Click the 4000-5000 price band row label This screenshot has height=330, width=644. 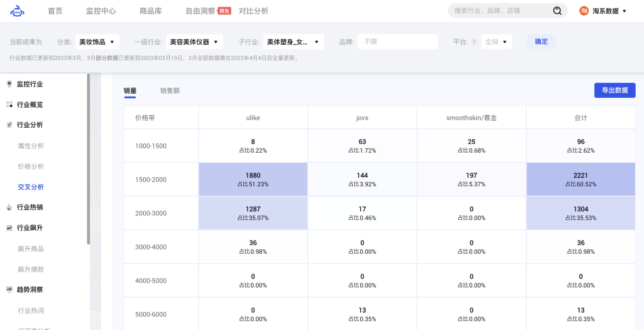[151, 280]
